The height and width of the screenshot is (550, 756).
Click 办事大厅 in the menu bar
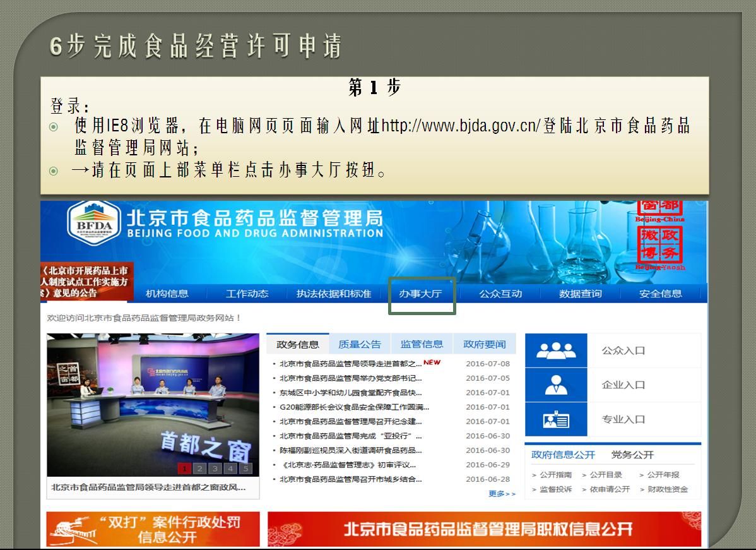[x=420, y=294]
